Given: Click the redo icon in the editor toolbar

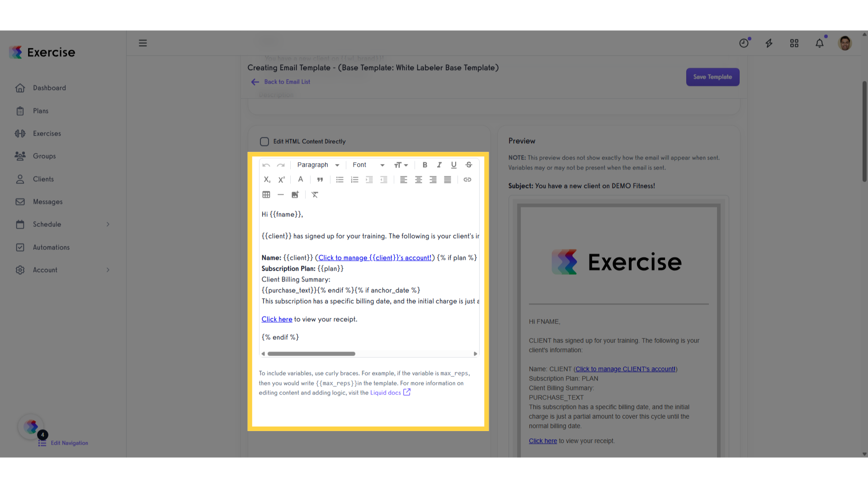Looking at the screenshot, I should [281, 165].
